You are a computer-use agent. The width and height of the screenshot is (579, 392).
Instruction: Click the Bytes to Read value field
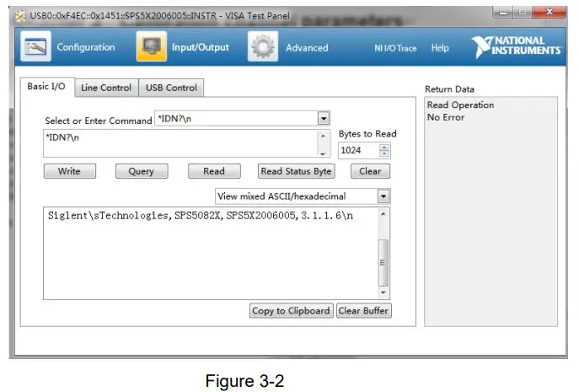coord(358,150)
